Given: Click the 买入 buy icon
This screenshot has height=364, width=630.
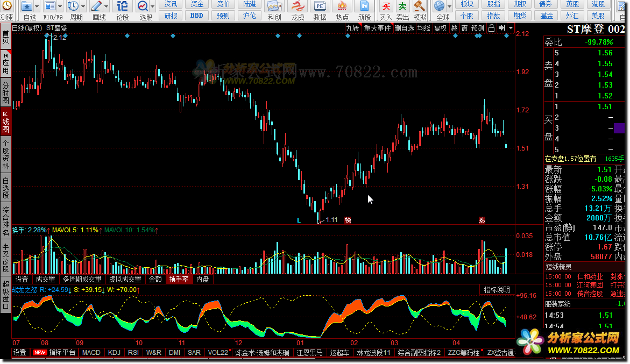Looking at the screenshot, I should point(386,6).
